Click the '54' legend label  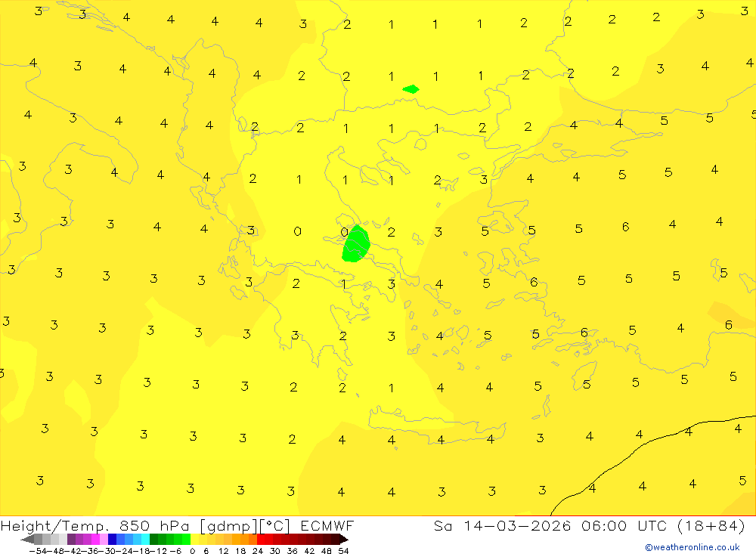coord(343,551)
